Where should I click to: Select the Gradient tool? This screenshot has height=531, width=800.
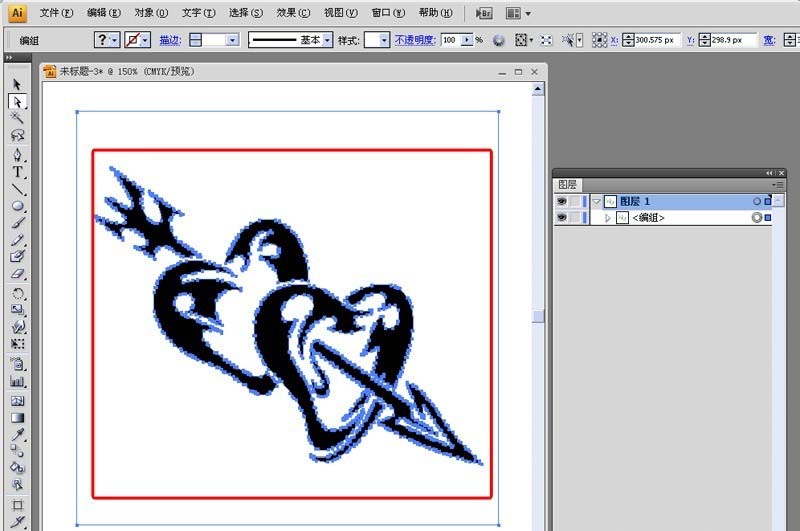(17, 418)
